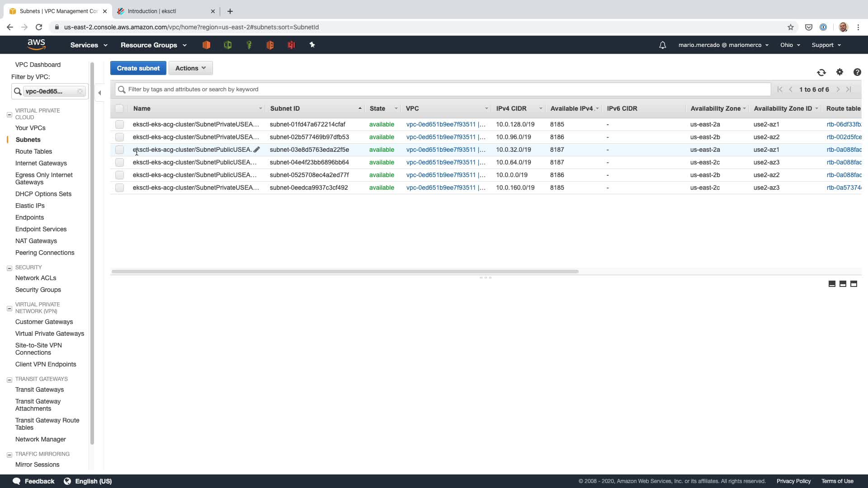Click the help question mark icon
868x488 pixels.
(857, 72)
